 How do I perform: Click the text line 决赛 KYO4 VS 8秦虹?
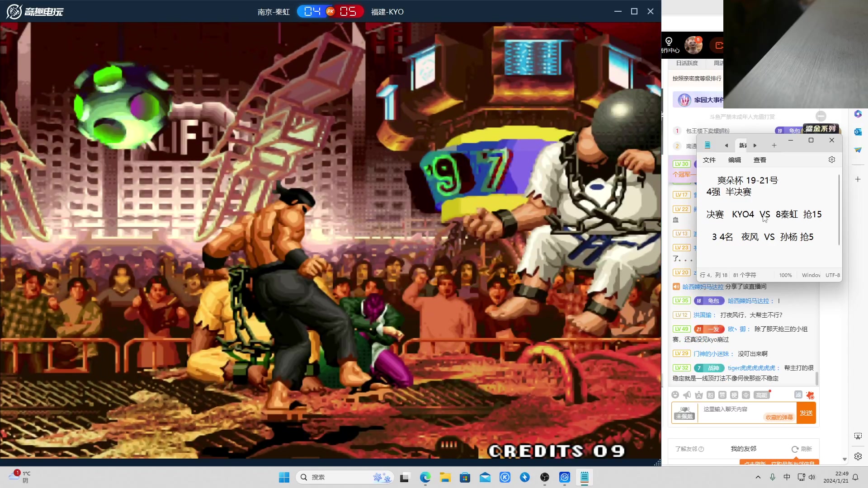pyautogui.click(x=764, y=214)
